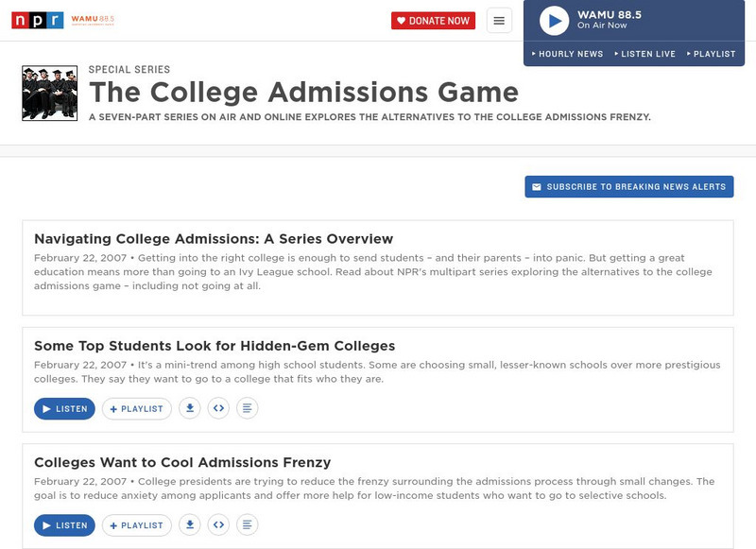This screenshot has height=549, width=756.
Task: Open embed code for Hidden-Gem Colleges story
Action: (218, 409)
